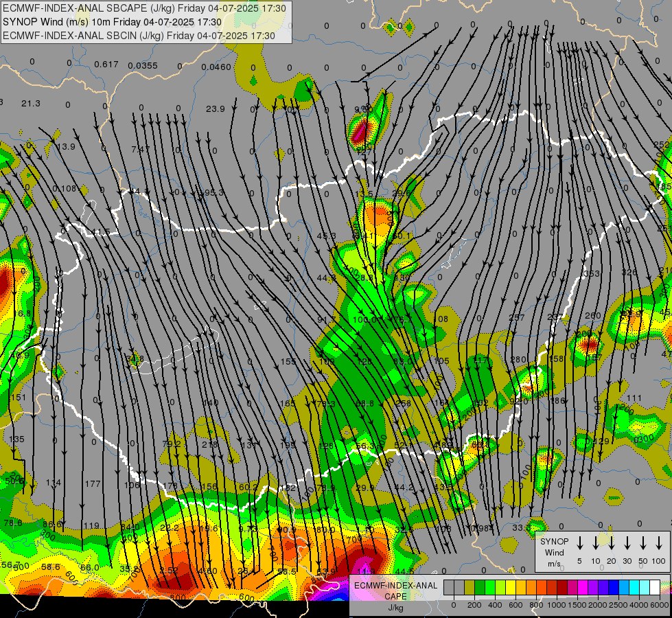Click the 114 value on the map
672x618 pixels.
[x=54, y=483]
